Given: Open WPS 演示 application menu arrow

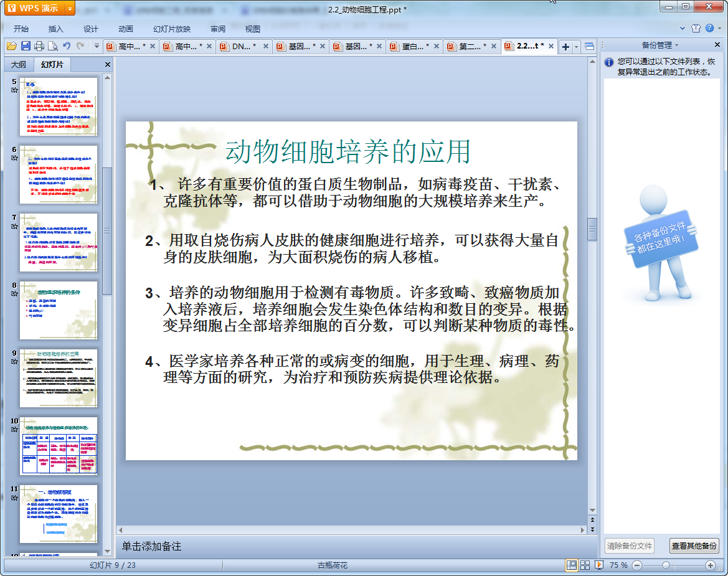Looking at the screenshot, I should (x=70, y=8).
